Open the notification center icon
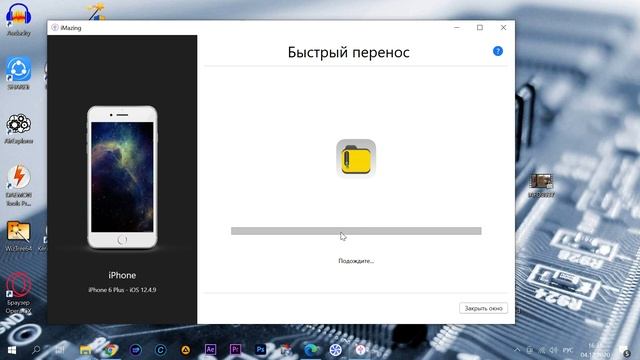Screen dimensions: 640x360 tap(624, 351)
